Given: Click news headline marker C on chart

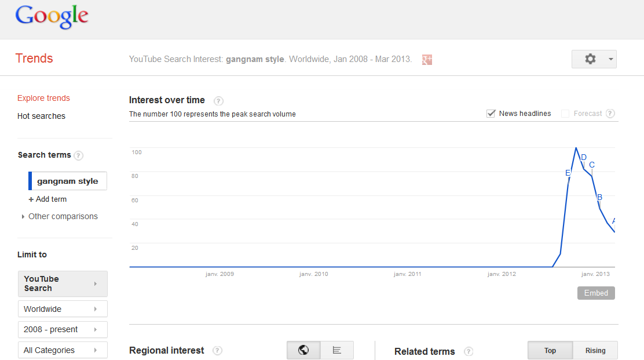Looking at the screenshot, I should coord(592,165).
